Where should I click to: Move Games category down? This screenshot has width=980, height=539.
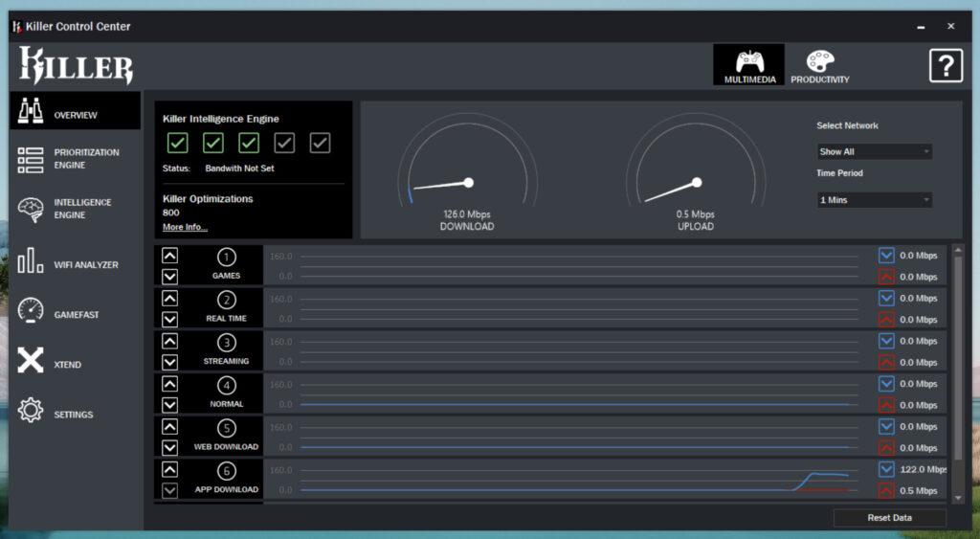[x=169, y=277]
